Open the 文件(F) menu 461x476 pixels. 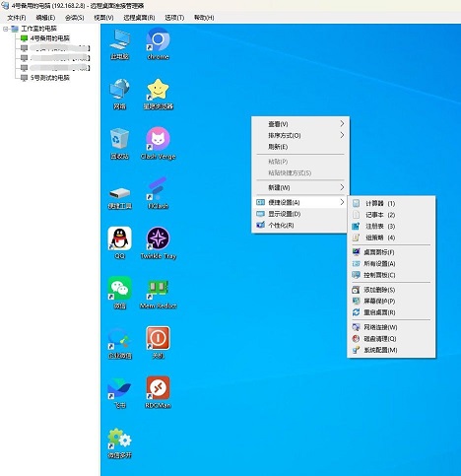tap(17, 18)
